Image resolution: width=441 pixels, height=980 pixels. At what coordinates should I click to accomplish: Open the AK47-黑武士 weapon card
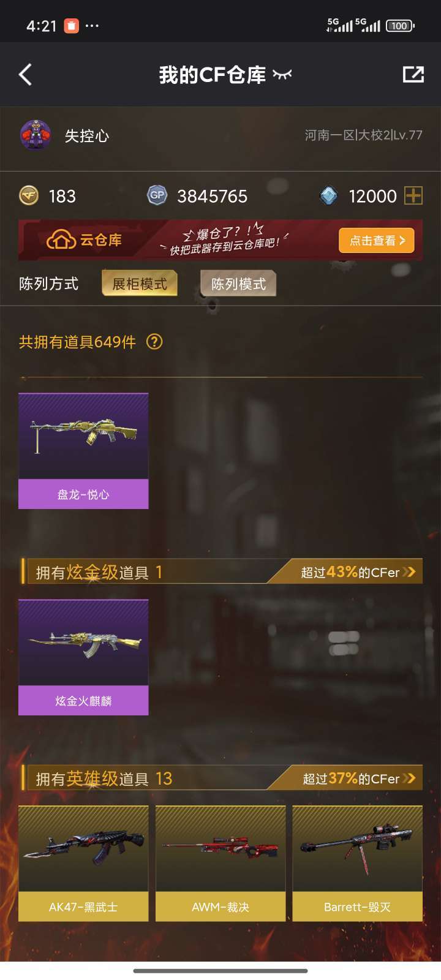[x=83, y=864]
